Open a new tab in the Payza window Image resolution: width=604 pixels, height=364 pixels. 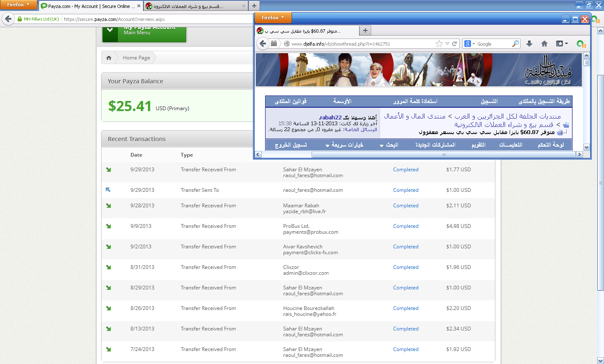tap(254, 6)
